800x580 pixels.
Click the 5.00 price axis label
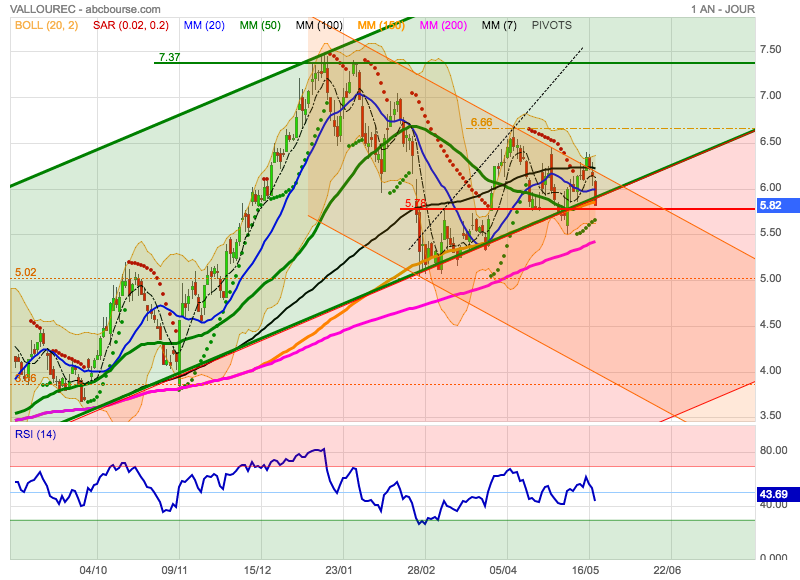(x=770, y=279)
